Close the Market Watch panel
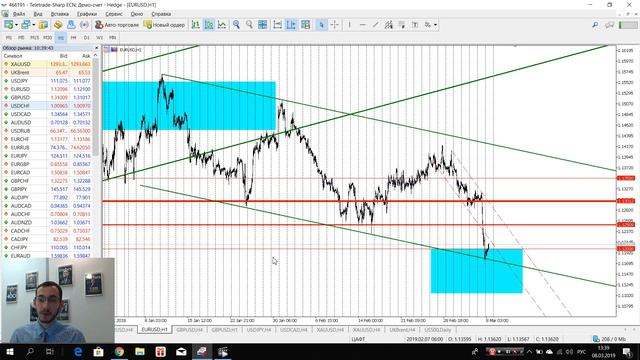The image size is (640, 360). point(96,48)
